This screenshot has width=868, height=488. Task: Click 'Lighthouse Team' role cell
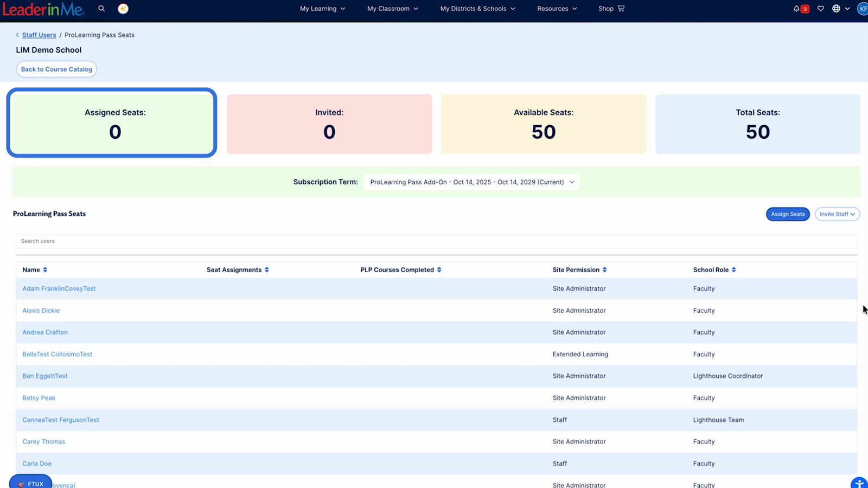[x=718, y=420]
